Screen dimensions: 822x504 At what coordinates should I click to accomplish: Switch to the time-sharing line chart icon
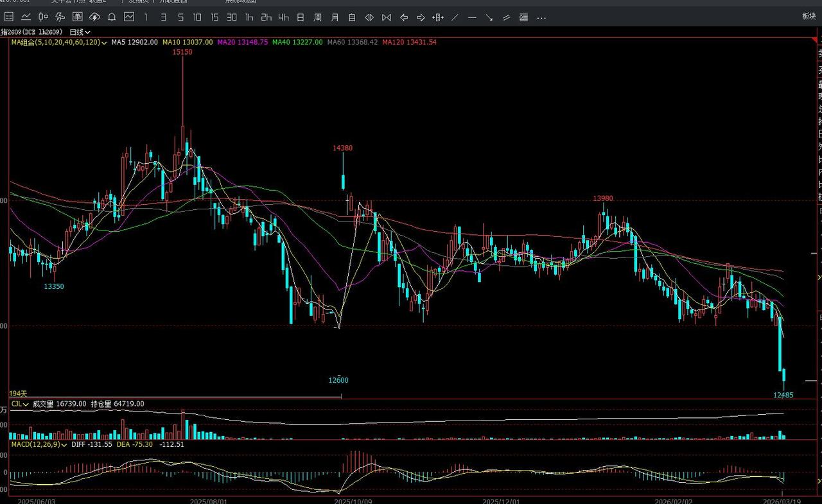[x=26, y=17]
